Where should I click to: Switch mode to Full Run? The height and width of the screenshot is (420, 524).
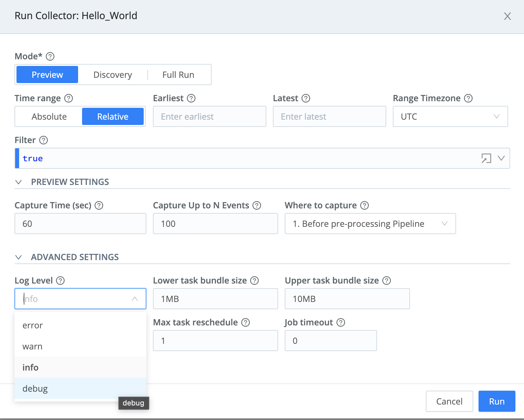pyautogui.click(x=178, y=75)
